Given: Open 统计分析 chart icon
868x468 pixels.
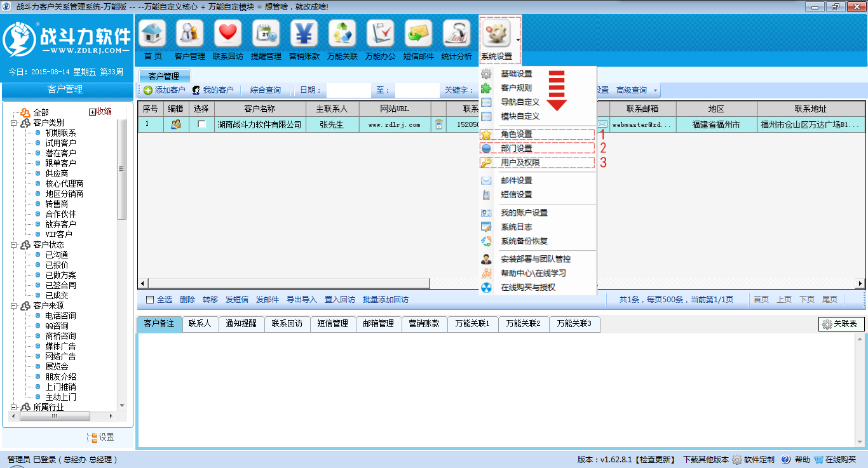Looking at the screenshot, I should 457,34.
